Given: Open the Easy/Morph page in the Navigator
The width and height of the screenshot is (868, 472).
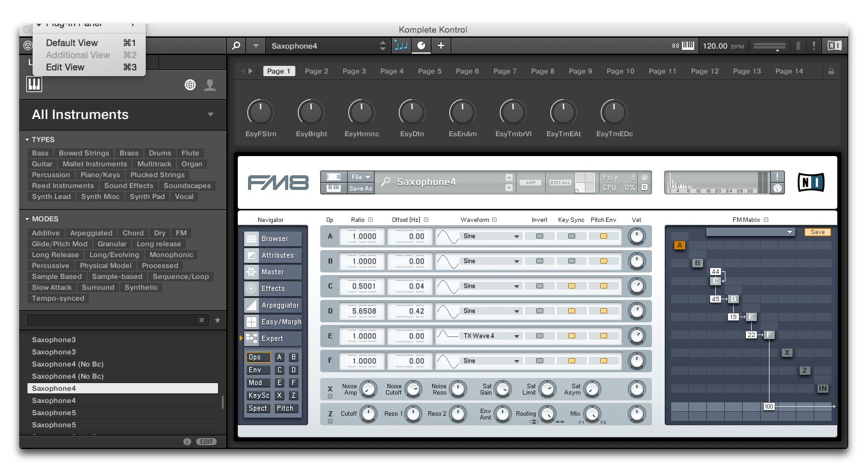Looking at the screenshot, I should tap(273, 322).
